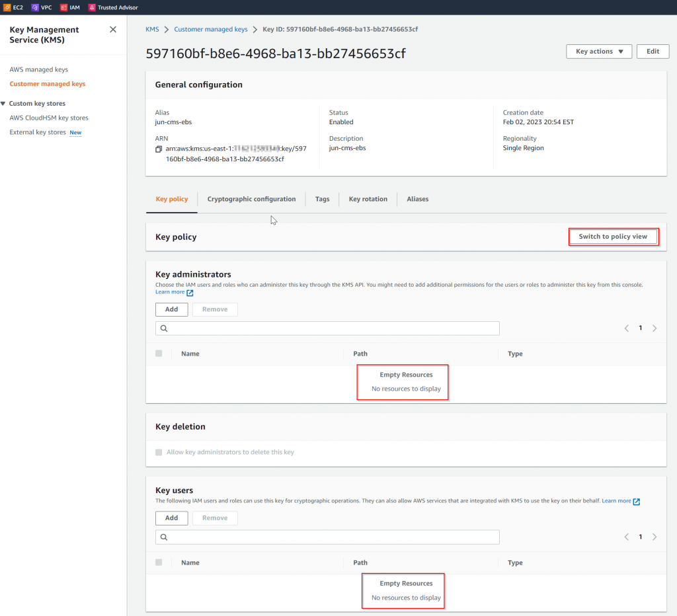This screenshot has width=677, height=616.
Task: Focus the Key users search field
Action: point(327,537)
